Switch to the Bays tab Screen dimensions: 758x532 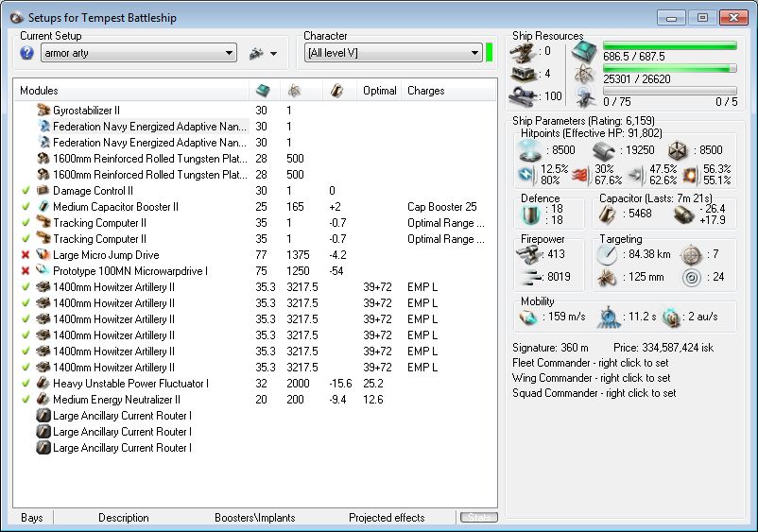point(32,518)
